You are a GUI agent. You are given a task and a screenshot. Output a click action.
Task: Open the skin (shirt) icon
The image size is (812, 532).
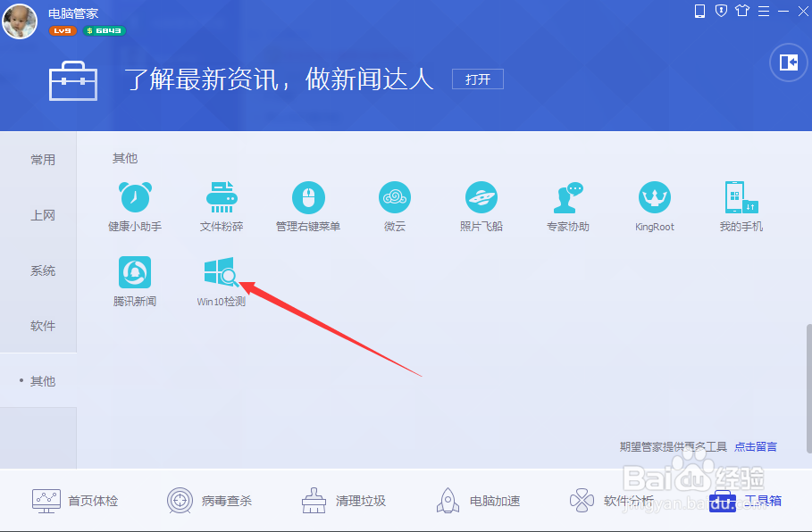click(742, 11)
